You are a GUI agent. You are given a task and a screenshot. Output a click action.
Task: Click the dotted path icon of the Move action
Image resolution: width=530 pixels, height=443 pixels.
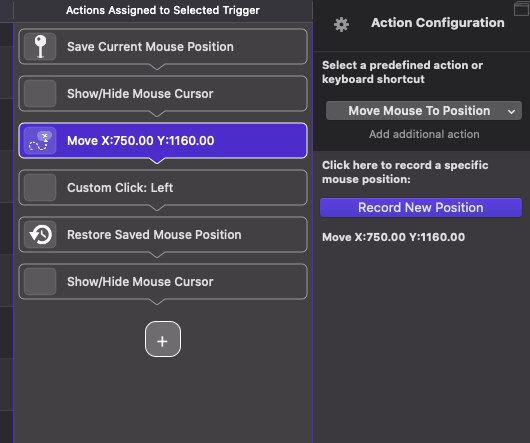[x=40, y=141]
